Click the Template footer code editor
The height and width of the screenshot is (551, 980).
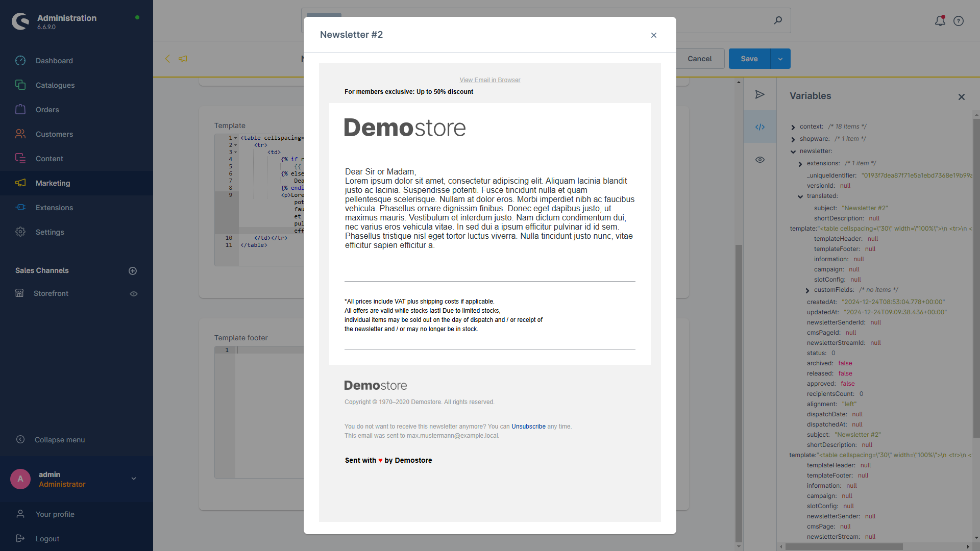[259, 412]
